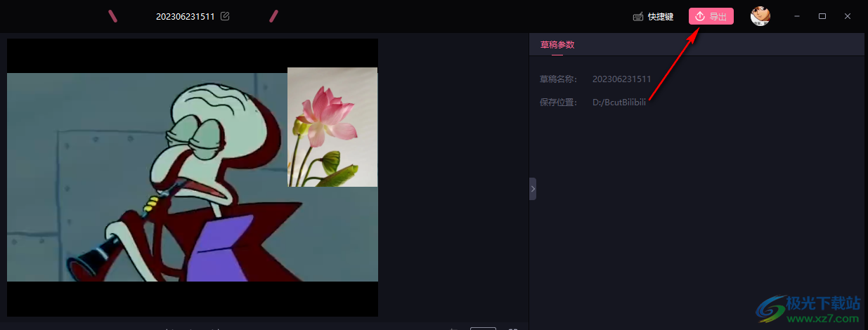Close the editor window

[848, 16]
